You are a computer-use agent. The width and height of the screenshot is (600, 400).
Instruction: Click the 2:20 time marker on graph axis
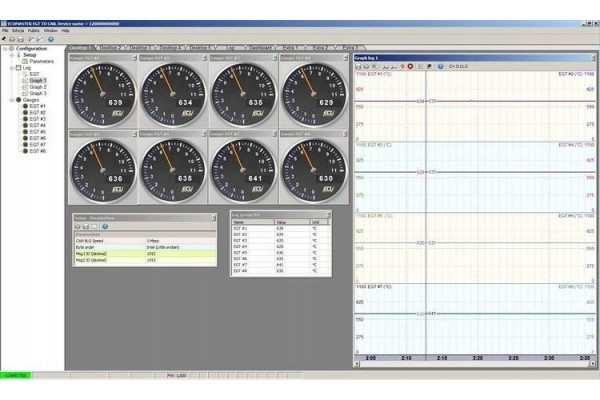coord(478,358)
